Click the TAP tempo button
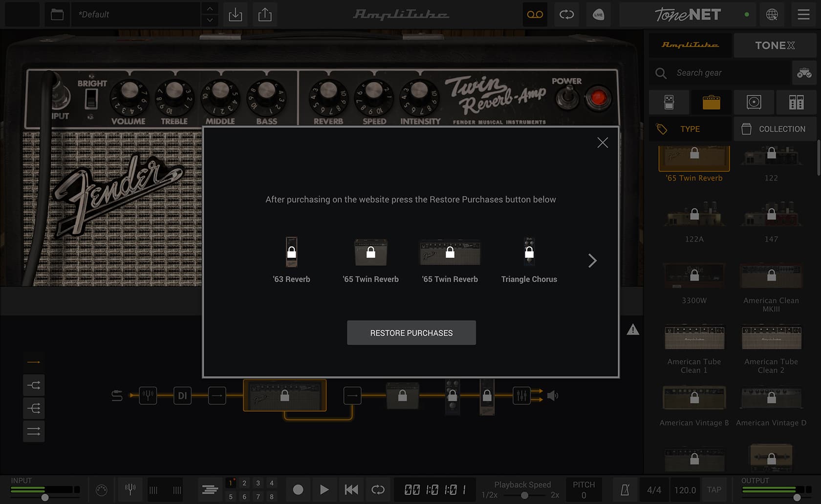Screen dimensions: 821x504 pos(714,490)
